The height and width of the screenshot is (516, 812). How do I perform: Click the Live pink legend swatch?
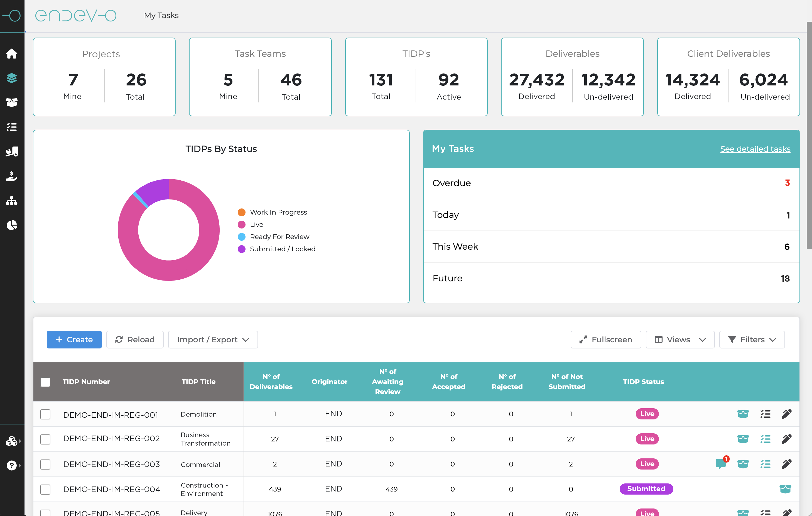coord(241,224)
